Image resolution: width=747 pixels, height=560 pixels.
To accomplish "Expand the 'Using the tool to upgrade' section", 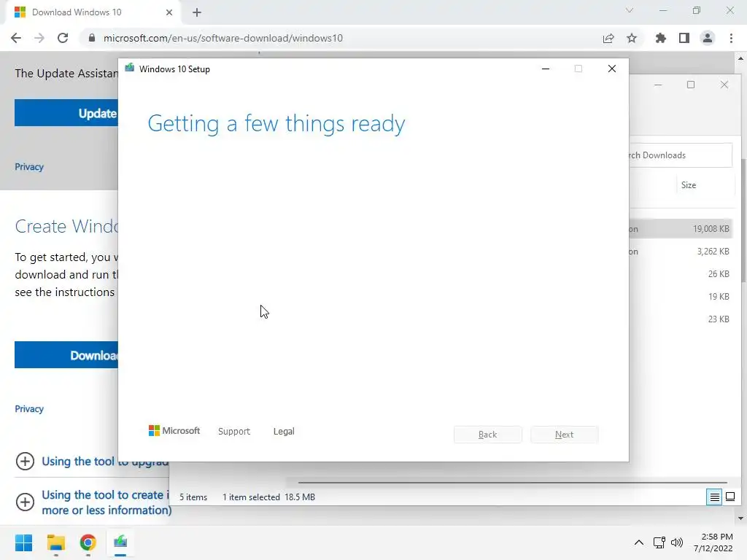I will (x=25, y=461).
